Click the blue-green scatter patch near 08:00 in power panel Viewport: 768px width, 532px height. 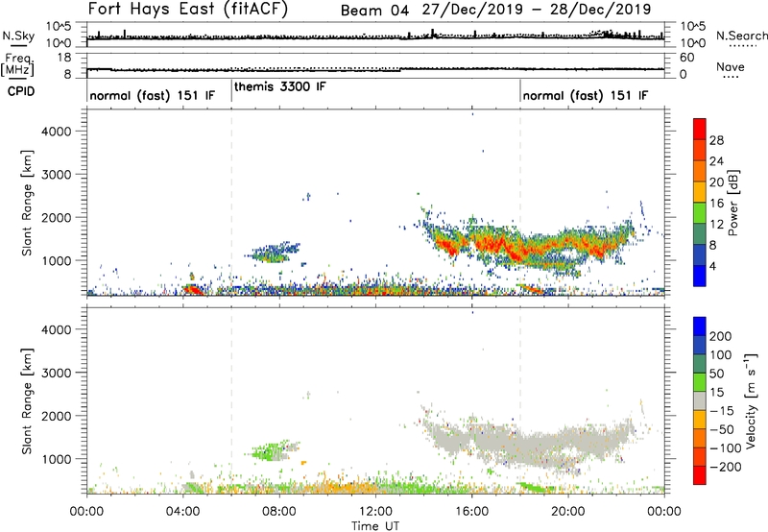(x=272, y=252)
